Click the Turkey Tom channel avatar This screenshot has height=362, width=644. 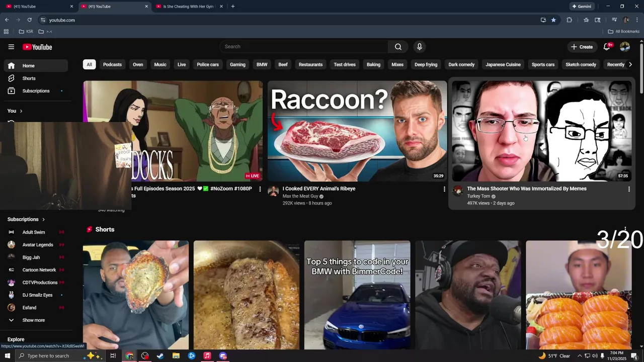(458, 191)
